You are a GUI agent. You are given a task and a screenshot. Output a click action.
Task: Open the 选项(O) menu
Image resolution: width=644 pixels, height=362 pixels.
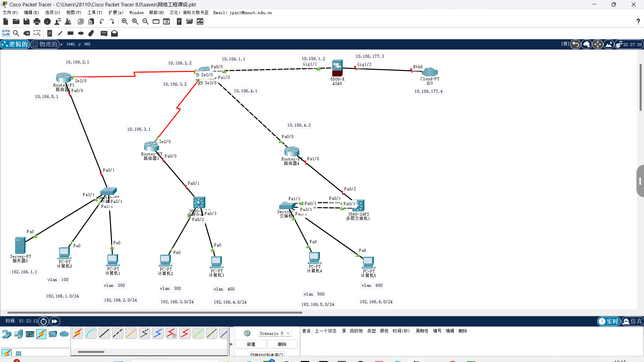pos(52,12)
